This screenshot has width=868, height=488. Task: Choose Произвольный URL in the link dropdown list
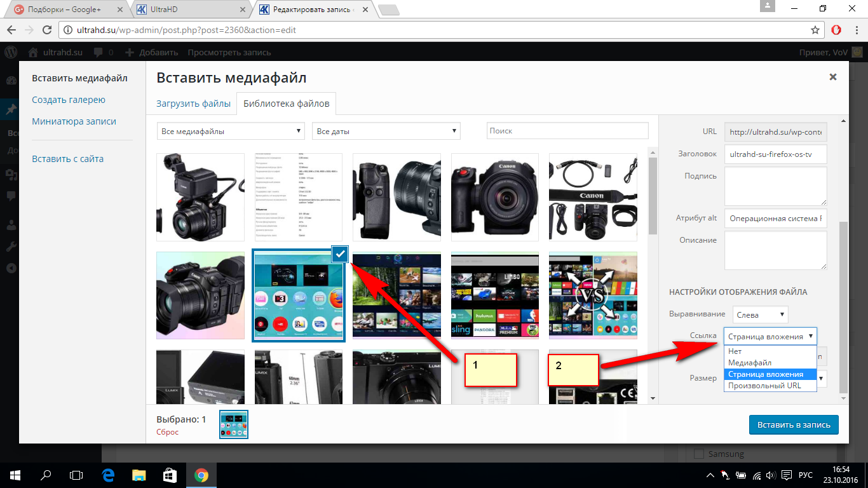coord(770,386)
